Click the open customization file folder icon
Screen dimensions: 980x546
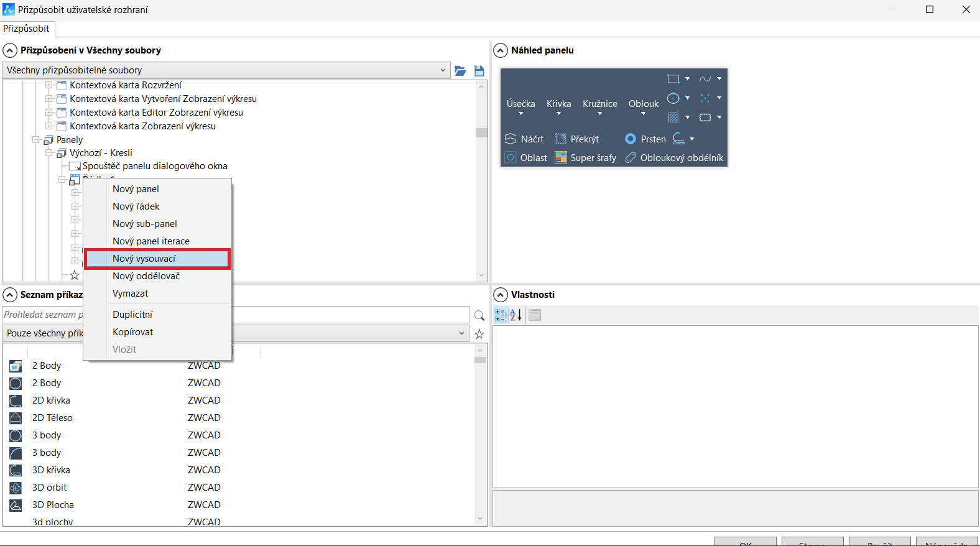(x=460, y=71)
